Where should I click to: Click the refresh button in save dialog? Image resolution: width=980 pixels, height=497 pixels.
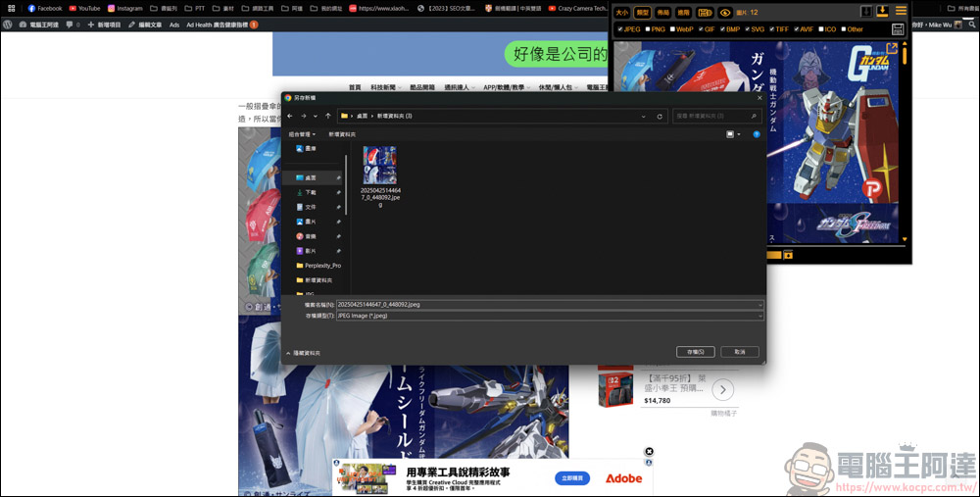click(660, 116)
